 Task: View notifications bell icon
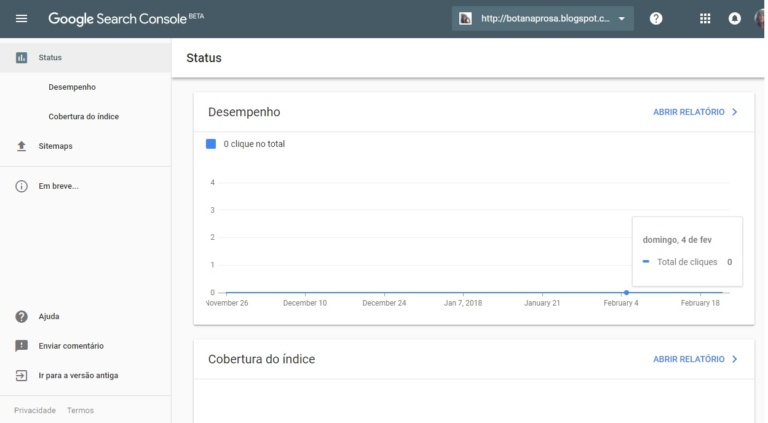[x=734, y=19]
